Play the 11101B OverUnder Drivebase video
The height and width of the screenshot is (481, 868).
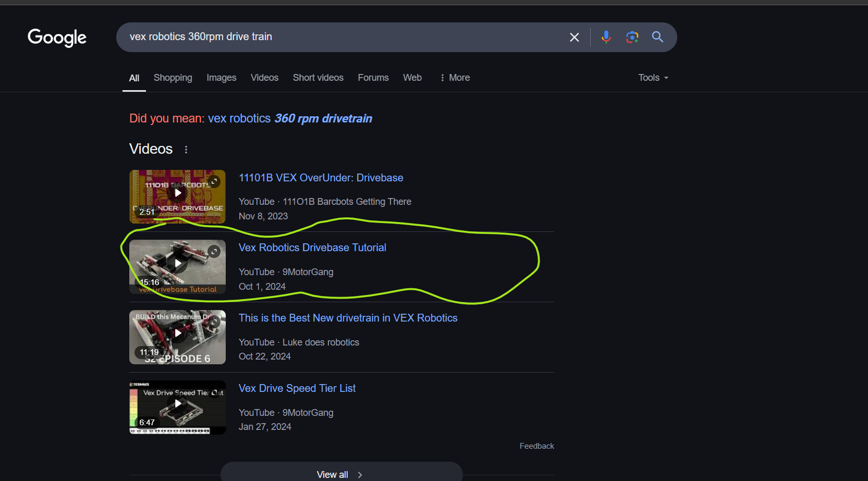coord(178,193)
